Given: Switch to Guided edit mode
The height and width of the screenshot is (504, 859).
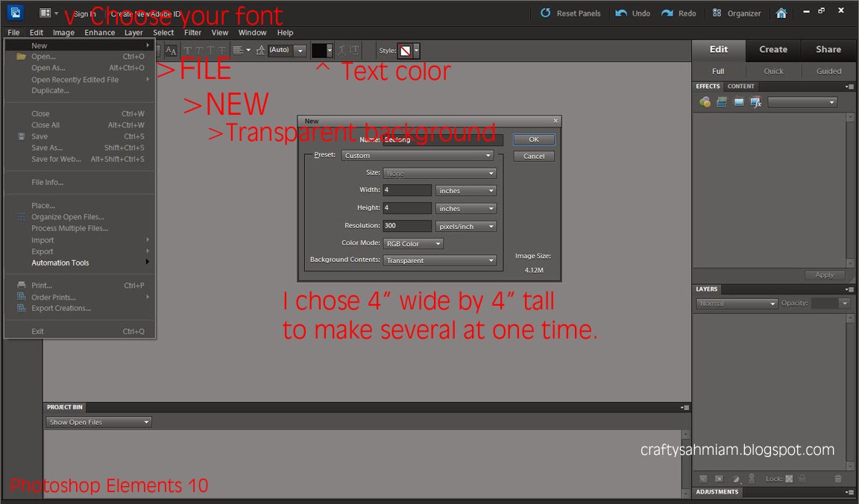Looking at the screenshot, I should [828, 72].
